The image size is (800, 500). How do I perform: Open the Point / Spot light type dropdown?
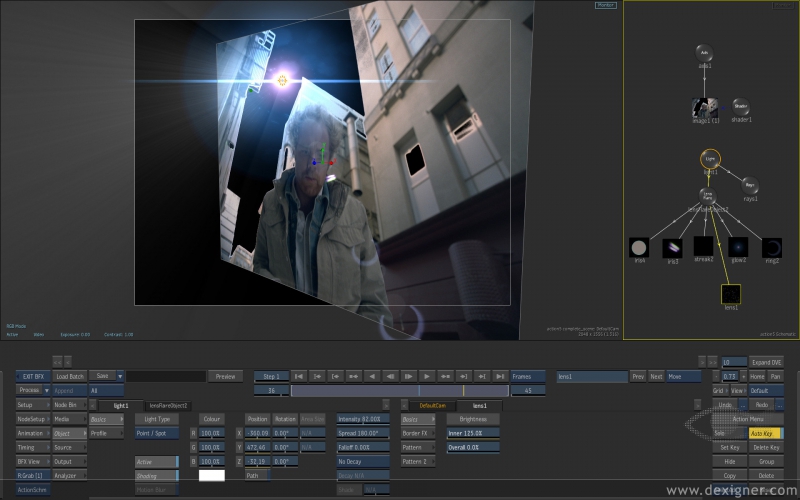click(x=157, y=433)
